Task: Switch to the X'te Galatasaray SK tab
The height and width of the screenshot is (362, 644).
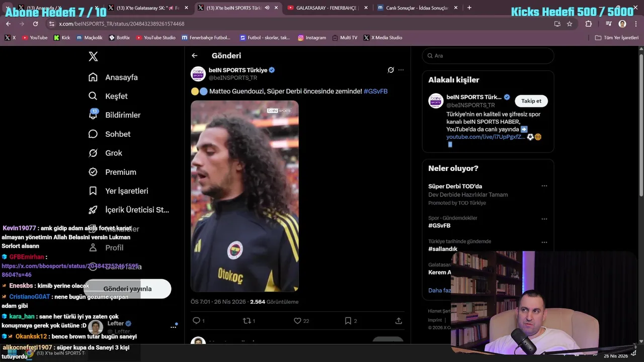Action: 149,8
